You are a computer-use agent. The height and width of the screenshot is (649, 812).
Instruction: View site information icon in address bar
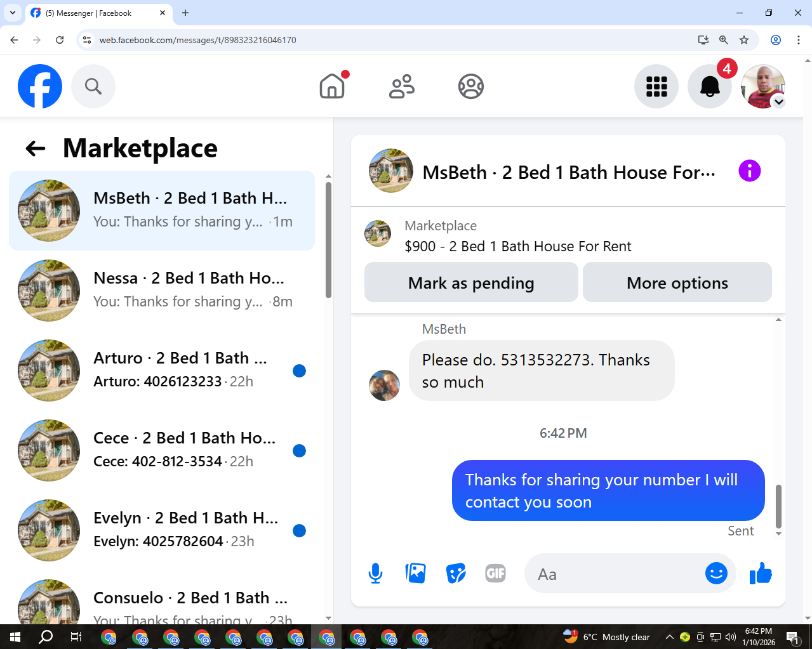(88, 40)
